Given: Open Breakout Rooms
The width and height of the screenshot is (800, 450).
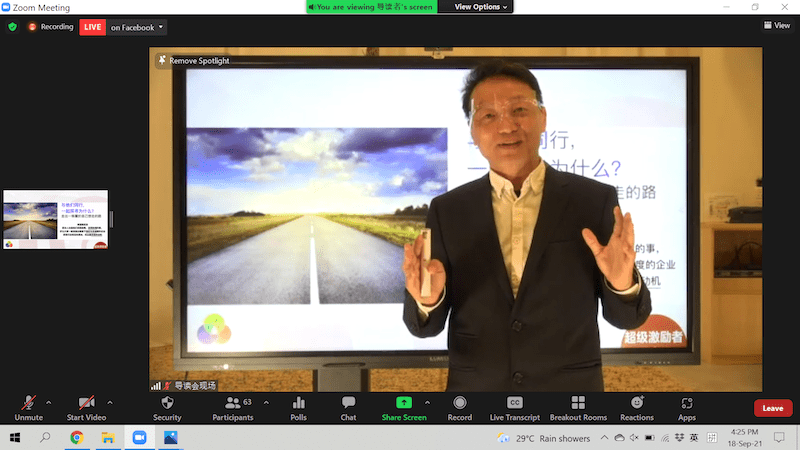Looking at the screenshot, I should click(x=578, y=407).
